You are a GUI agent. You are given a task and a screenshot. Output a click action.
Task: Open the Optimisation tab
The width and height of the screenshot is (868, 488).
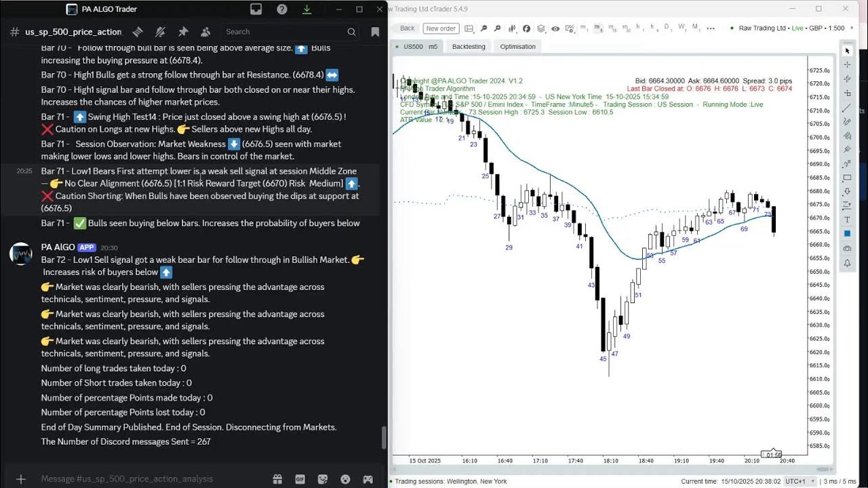tap(517, 46)
